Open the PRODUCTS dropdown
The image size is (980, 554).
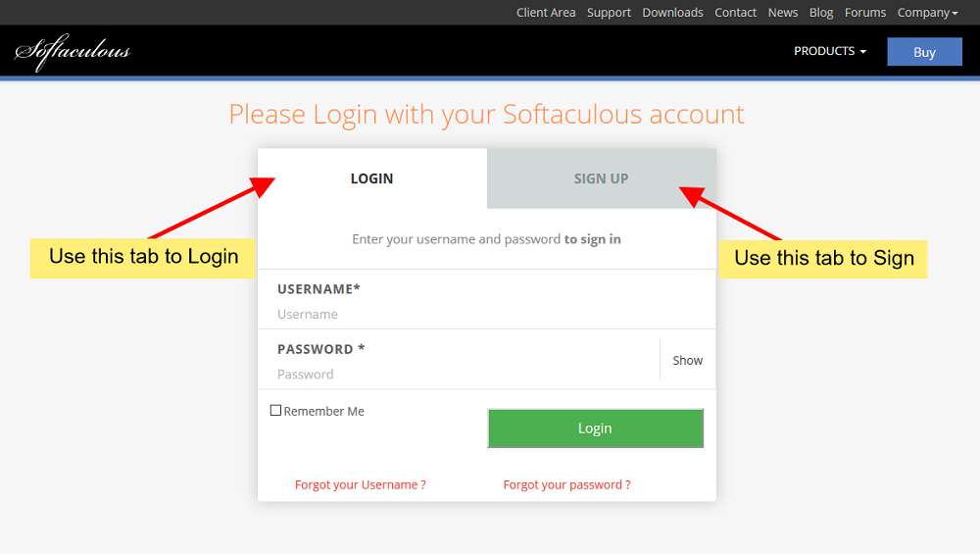830,51
